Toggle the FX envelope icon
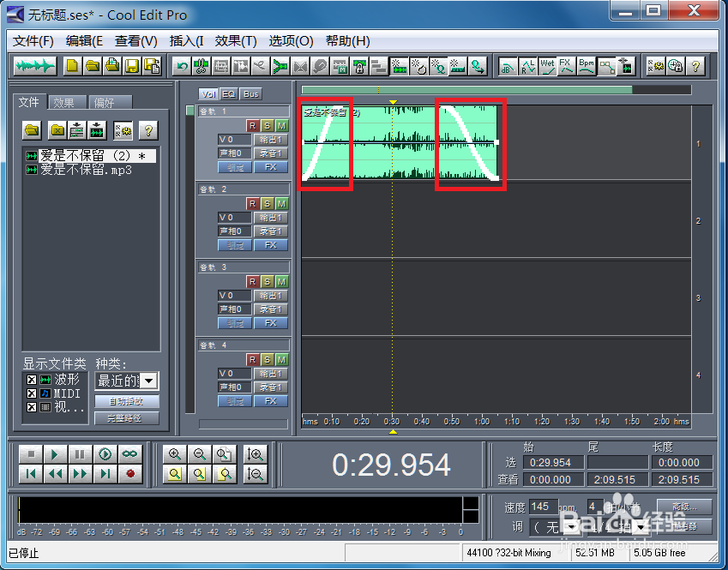The height and width of the screenshot is (570, 728). [x=567, y=66]
